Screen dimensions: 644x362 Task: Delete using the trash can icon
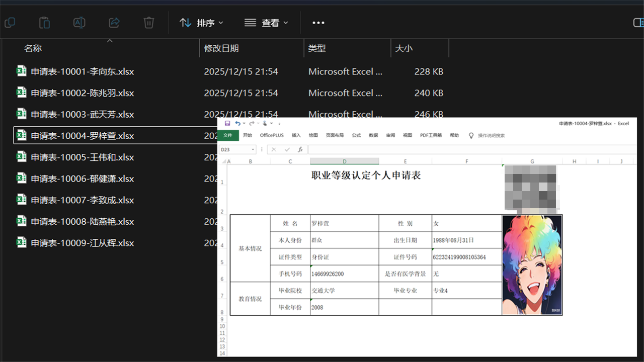pyautogui.click(x=148, y=23)
